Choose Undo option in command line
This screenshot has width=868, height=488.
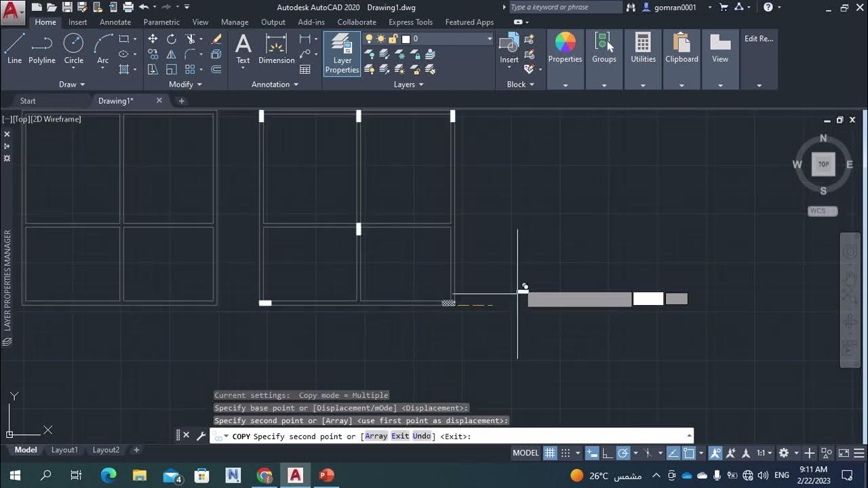coord(422,436)
